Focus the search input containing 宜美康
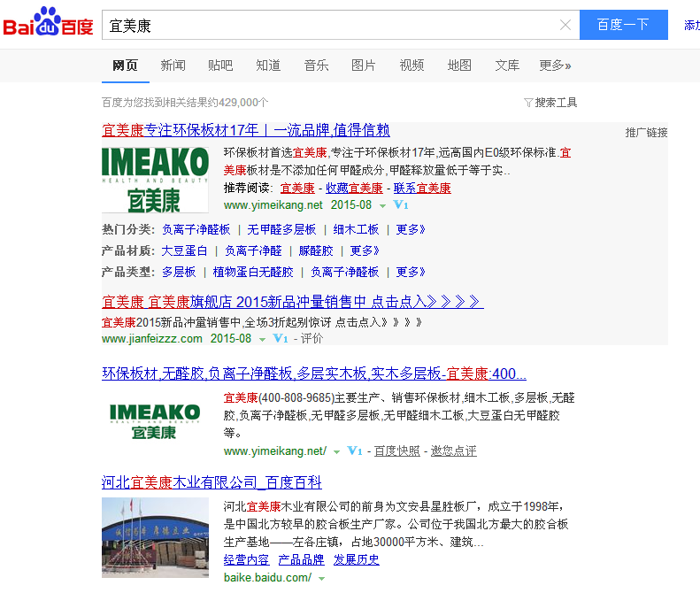700x593 pixels. tap(330, 25)
